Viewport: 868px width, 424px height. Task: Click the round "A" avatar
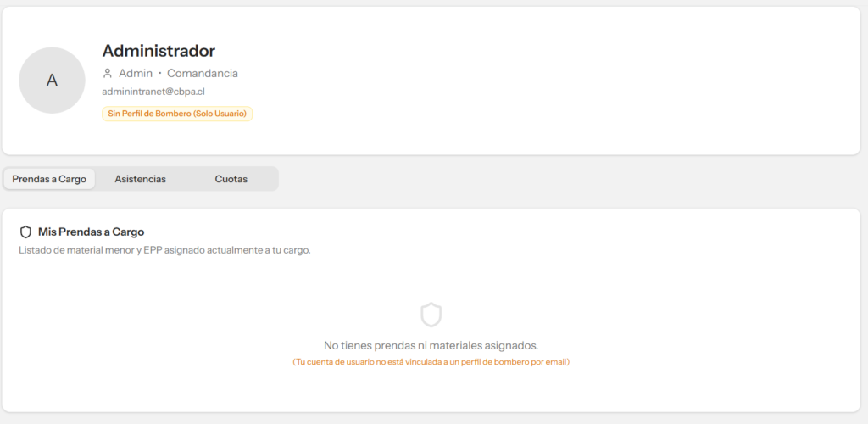point(52,81)
